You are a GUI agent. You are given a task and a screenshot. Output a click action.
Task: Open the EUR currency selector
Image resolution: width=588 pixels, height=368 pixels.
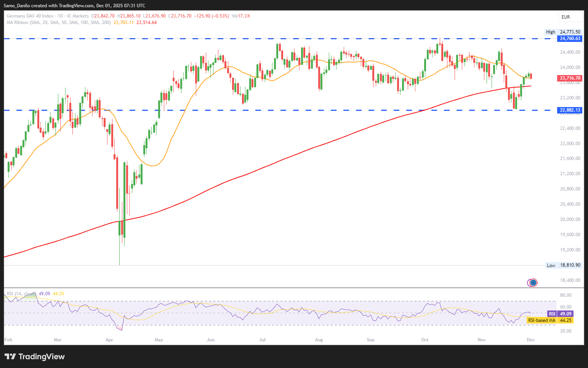570,17
